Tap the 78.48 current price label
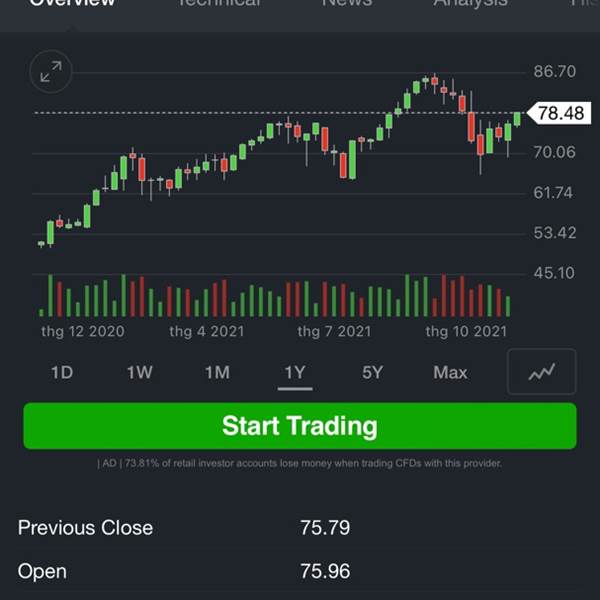The image size is (600, 600). point(560,113)
